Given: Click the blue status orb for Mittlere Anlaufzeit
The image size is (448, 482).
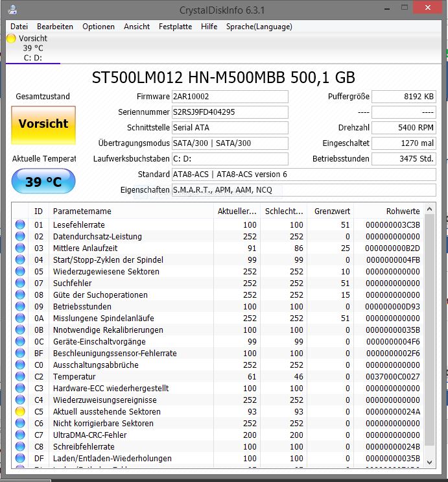Looking at the screenshot, I should (20, 248).
